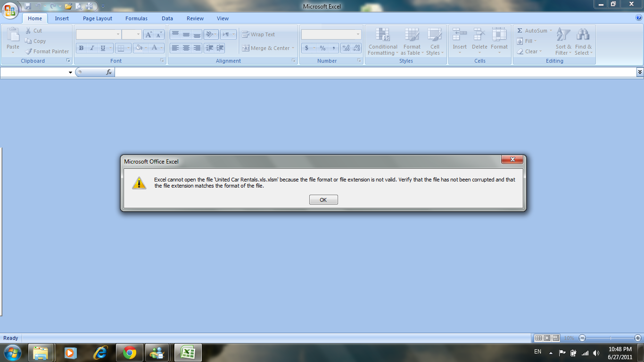644x362 pixels.
Task: Click AutoSum
Action: pyautogui.click(x=534, y=31)
